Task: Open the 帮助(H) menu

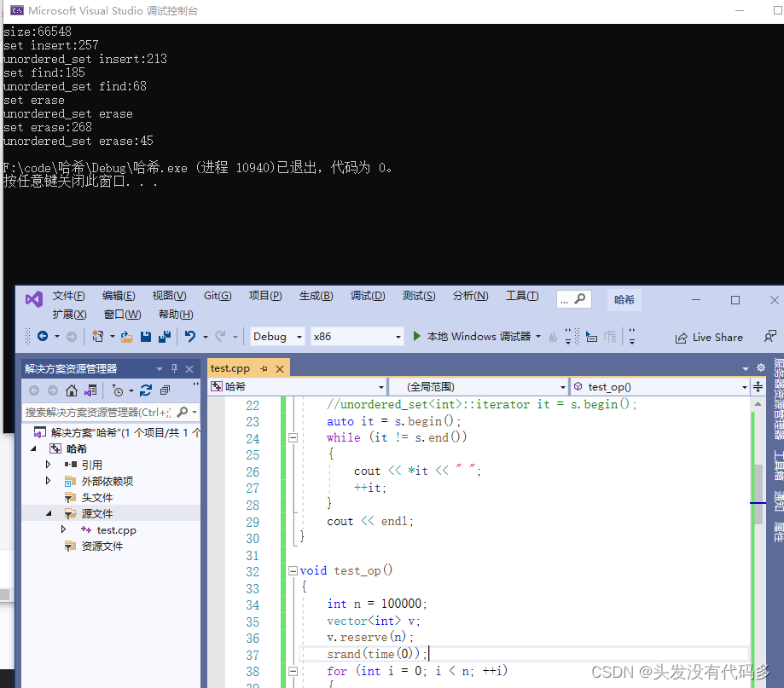Action: 176,315
